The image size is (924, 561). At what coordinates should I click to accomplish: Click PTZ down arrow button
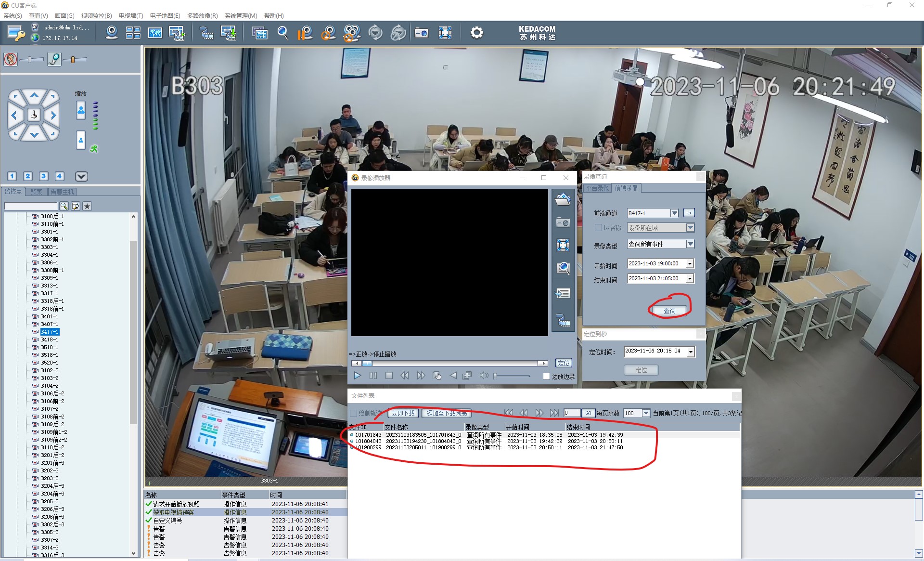point(34,135)
